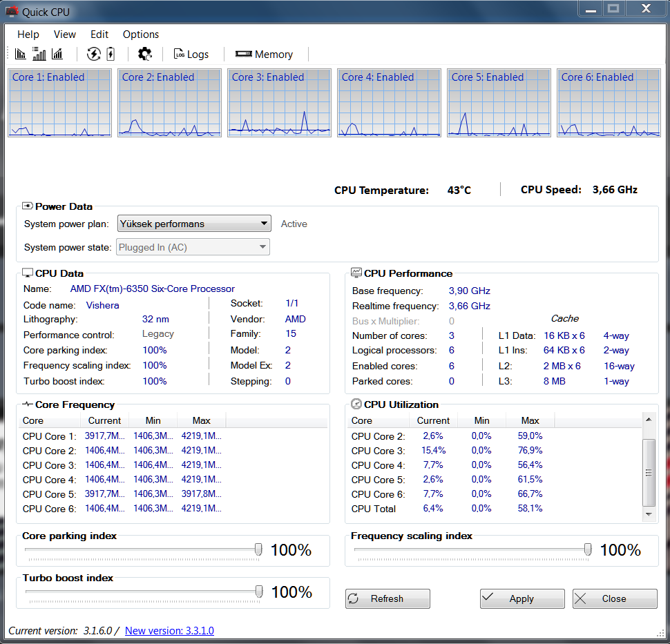Open the Options menu

141,35
